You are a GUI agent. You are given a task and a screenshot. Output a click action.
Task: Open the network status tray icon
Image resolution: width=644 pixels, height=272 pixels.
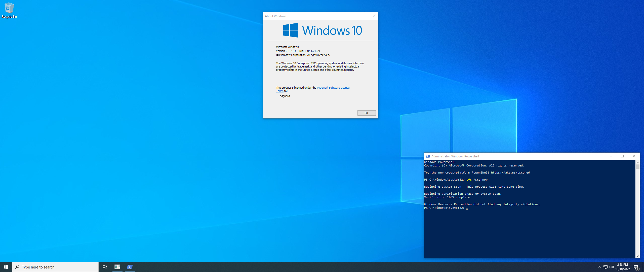[x=605, y=267]
